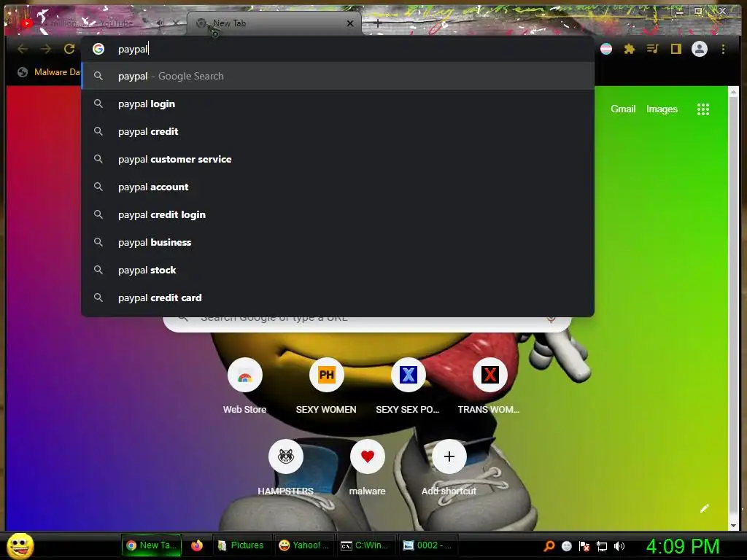Click the scrollbar up arrow

tap(733, 93)
